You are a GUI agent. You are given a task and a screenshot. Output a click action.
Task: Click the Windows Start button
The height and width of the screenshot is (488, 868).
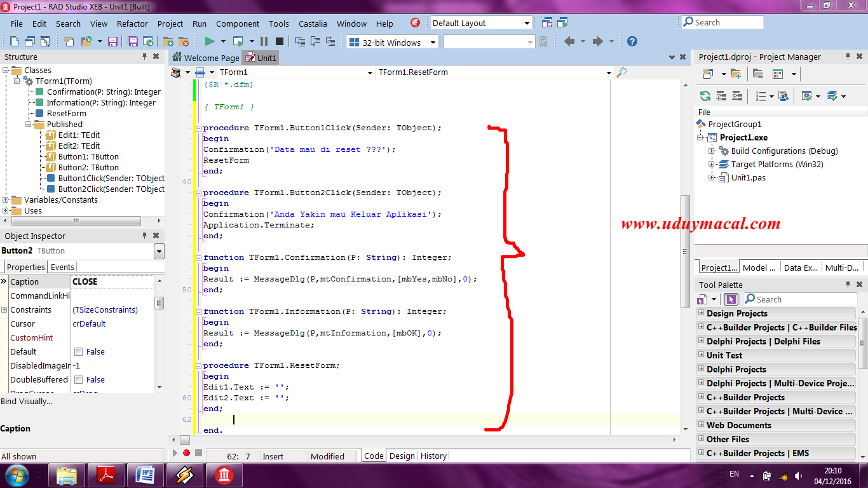(x=17, y=475)
